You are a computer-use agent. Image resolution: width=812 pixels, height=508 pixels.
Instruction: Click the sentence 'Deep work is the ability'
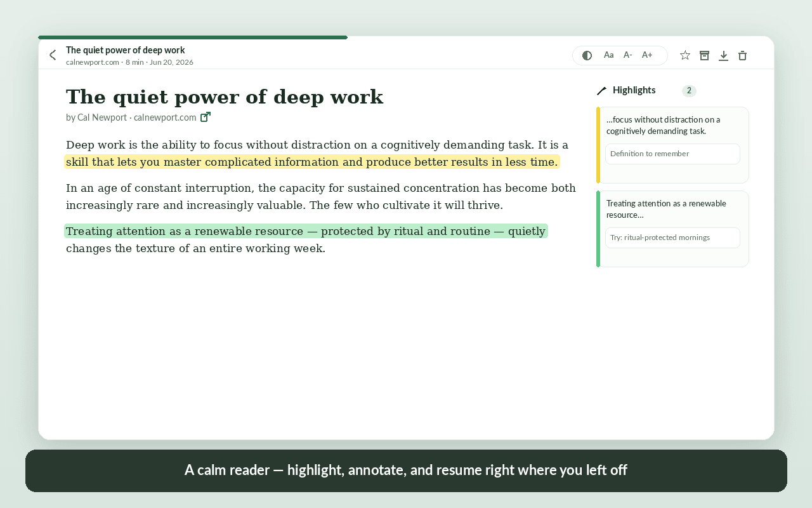300,145
